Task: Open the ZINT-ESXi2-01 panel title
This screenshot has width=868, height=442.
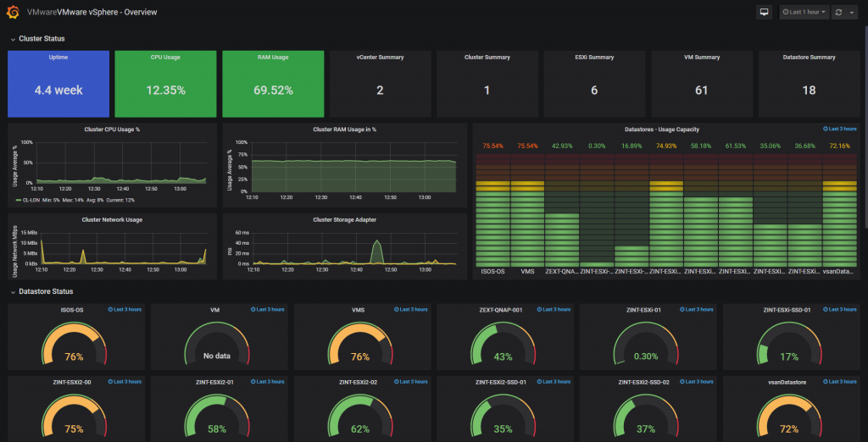Action: coord(216,382)
